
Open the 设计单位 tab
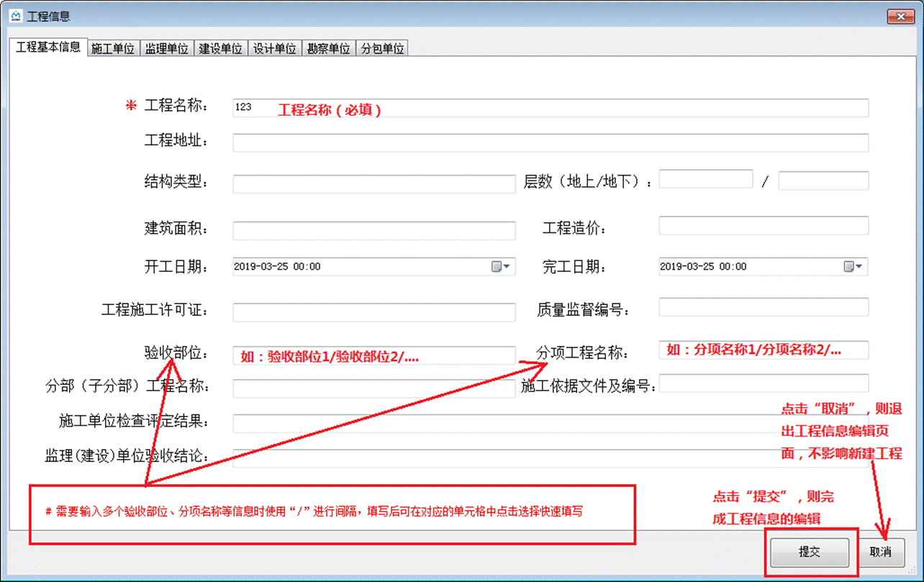pos(275,48)
